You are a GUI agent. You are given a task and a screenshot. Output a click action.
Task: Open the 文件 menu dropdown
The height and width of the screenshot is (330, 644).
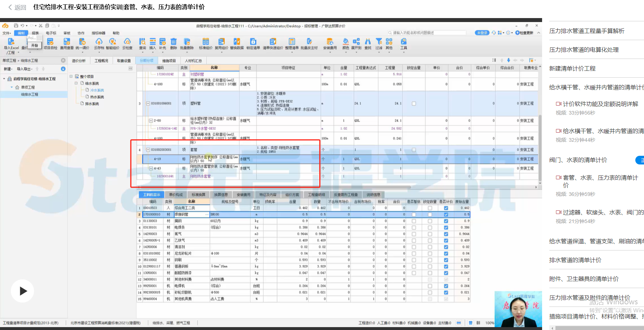coord(7,33)
